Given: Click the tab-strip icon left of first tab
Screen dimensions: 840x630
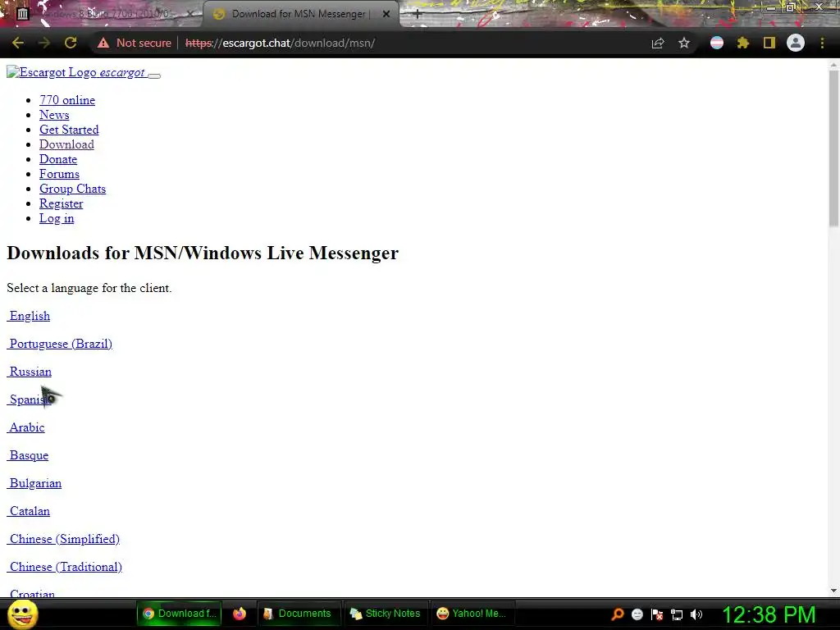Looking at the screenshot, I should tap(22, 14).
